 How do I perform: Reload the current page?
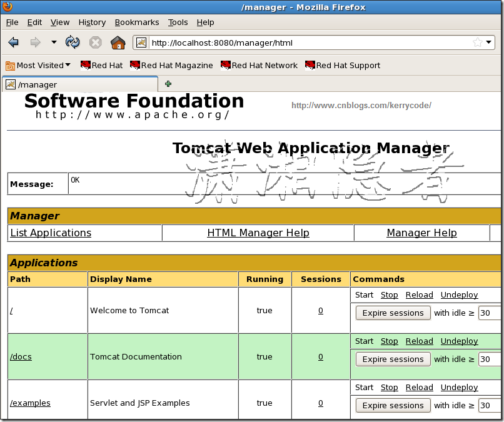coord(73,42)
